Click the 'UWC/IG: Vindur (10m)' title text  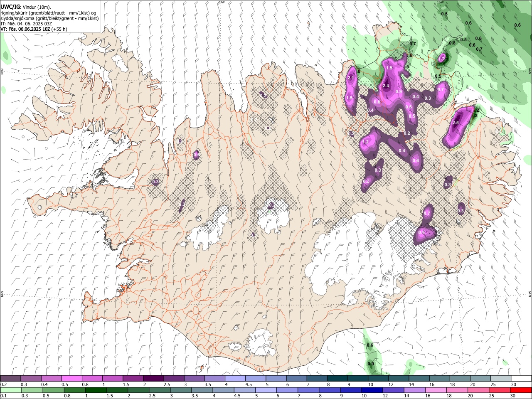click(25, 7)
